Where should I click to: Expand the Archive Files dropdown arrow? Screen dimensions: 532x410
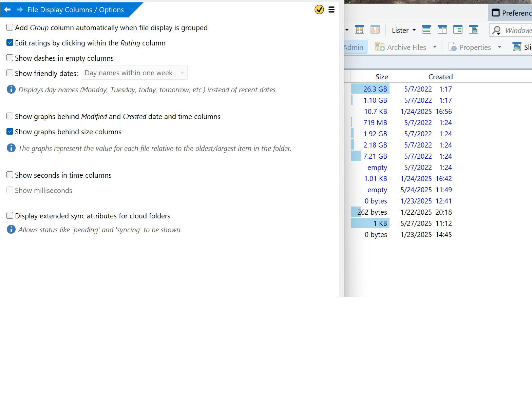(x=435, y=47)
